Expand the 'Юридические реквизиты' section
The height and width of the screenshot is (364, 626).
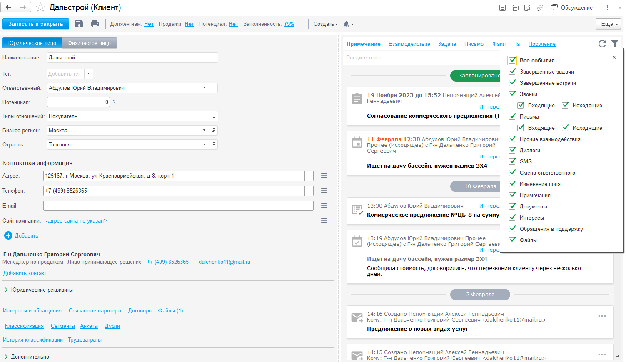pyautogui.click(x=6, y=290)
